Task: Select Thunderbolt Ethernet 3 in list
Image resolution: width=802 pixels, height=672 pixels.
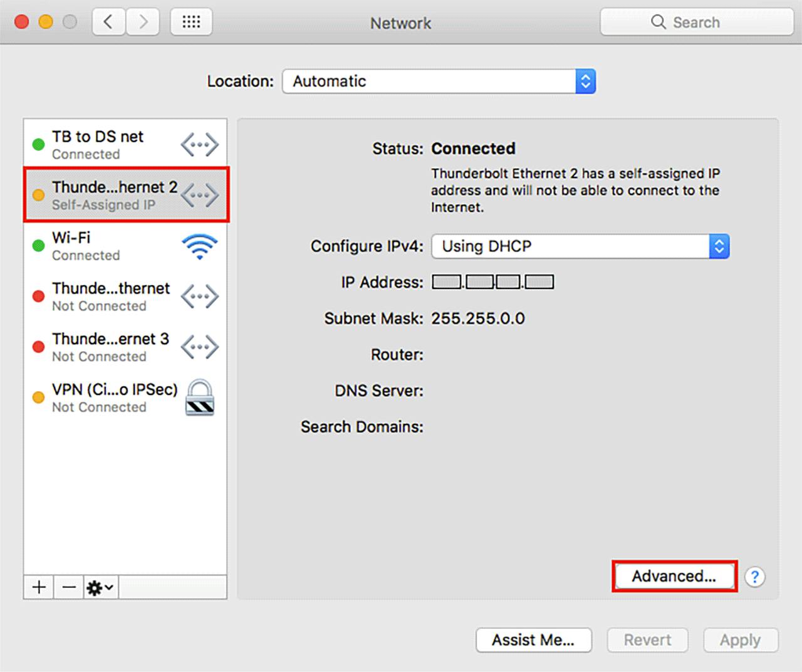Action: pyautogui.click(x=125, y=347)
